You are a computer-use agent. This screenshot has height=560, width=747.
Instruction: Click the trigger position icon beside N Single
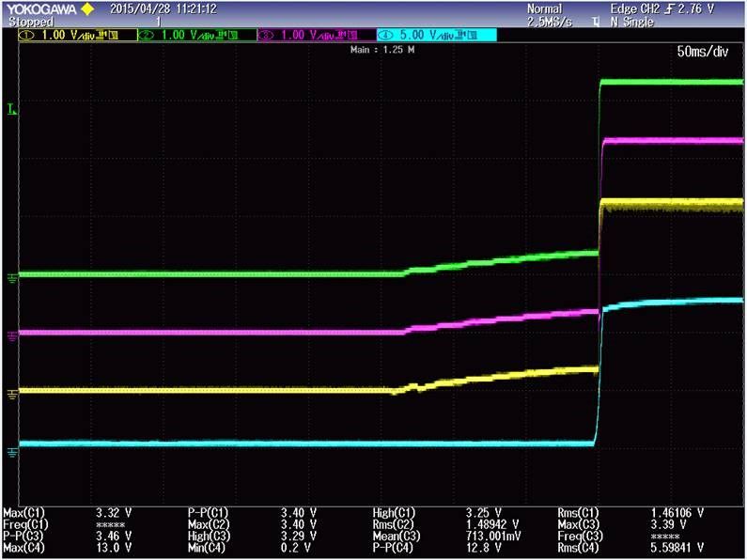tap(596, 22)
